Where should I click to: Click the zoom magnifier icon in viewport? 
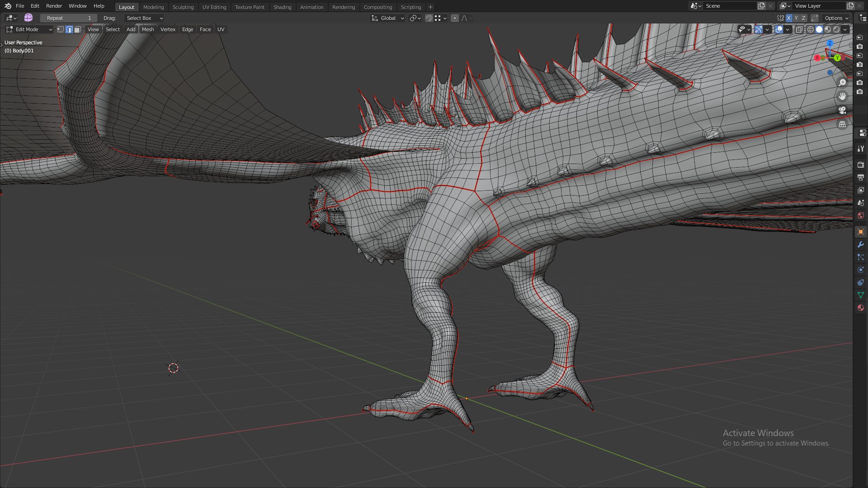[x=842, y=82]
